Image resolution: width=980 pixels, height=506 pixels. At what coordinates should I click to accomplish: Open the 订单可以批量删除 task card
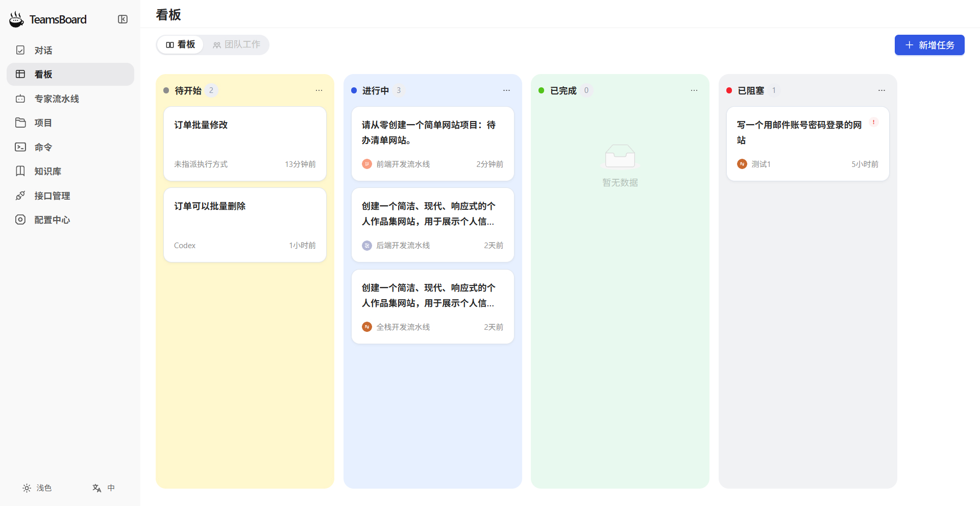pyautogui.click(x=245, y=225)
